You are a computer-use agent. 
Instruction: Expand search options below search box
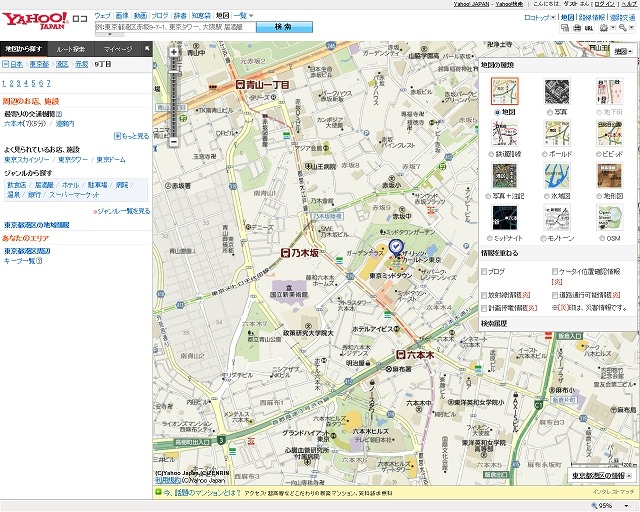tap(110, 34)
